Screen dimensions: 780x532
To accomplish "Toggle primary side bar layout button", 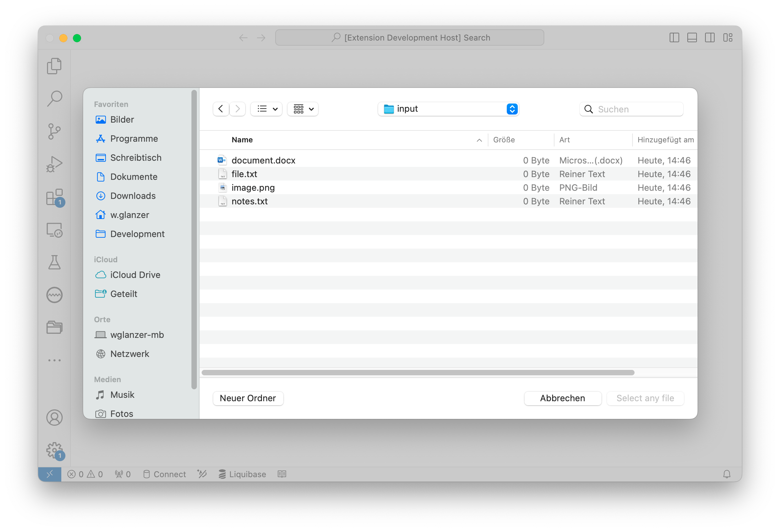I will (674, 37).
